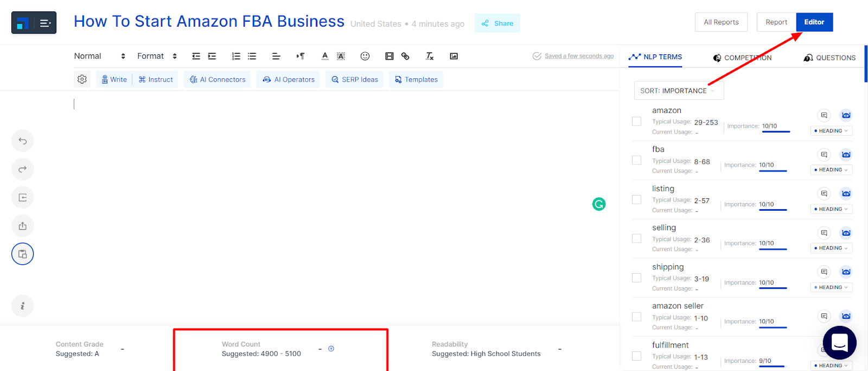This screenshot has height=371, width=868.
Task: Click the page title heading
Action: tap(209, 21)
